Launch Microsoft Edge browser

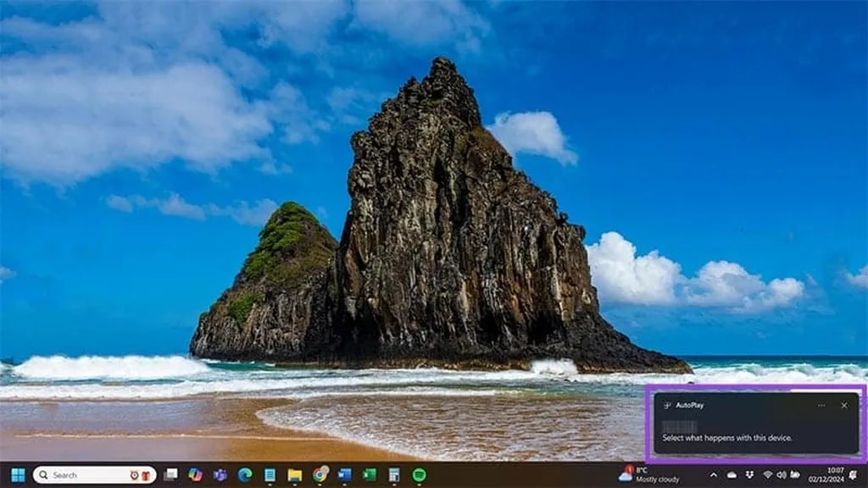245,475
